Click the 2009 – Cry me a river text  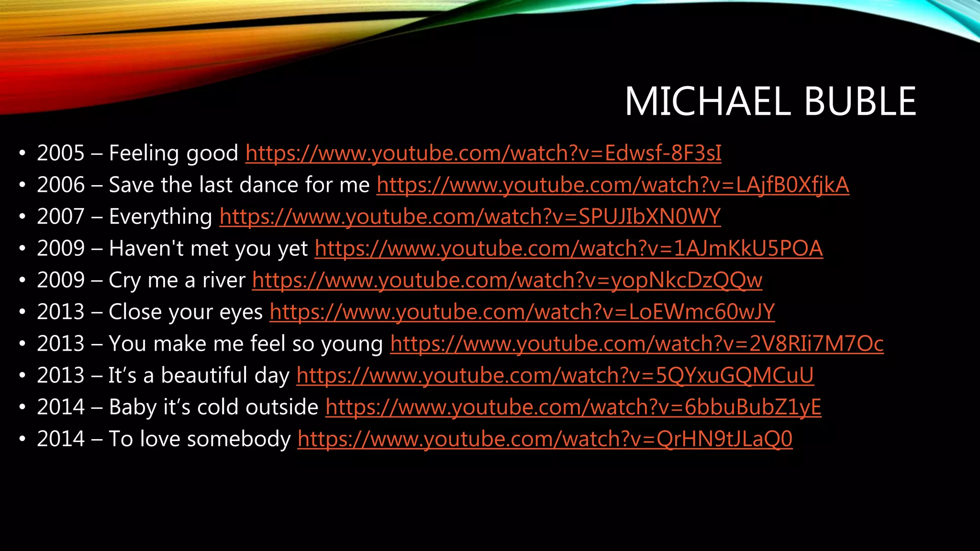pyautogui.click(x=141, y=280)
